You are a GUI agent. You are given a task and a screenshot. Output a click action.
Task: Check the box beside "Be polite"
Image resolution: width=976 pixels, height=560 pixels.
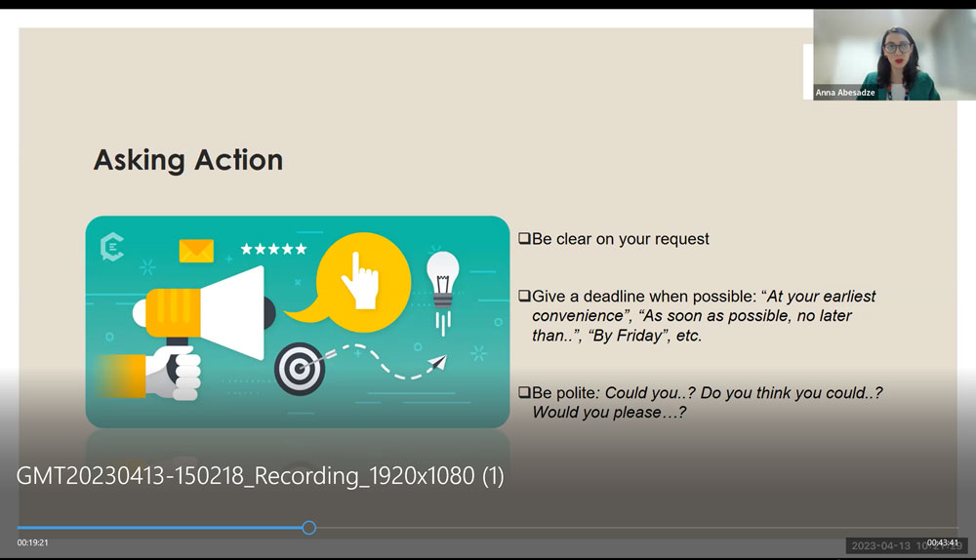tap(524, 392)
